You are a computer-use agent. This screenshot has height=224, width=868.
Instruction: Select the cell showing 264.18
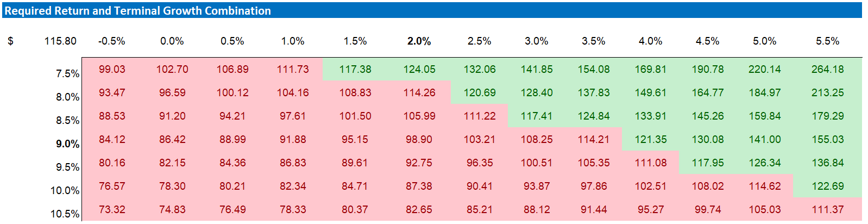(x=827, y=70)
